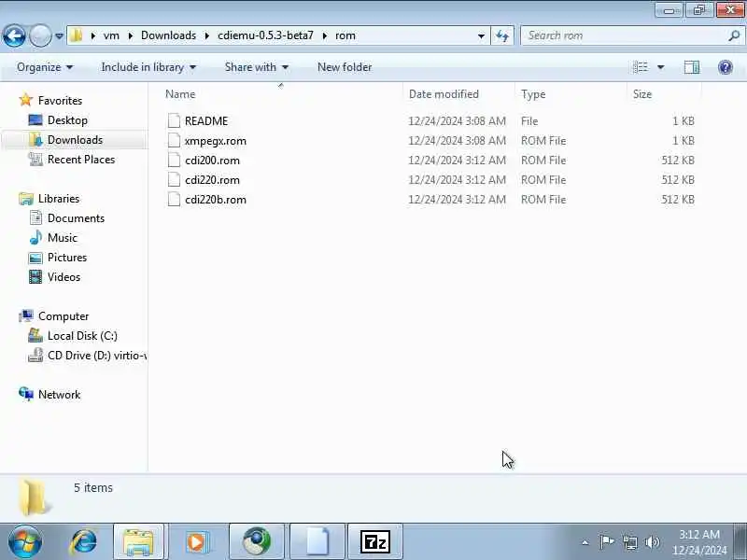
Task: Select the cdi200.rom file icon
Action: (174, 160)
